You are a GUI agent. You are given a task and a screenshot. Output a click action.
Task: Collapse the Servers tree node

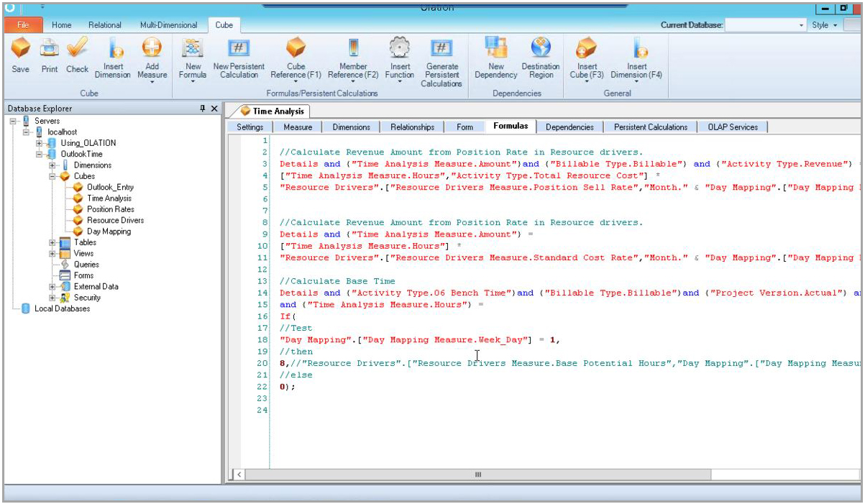pos(14,121)
